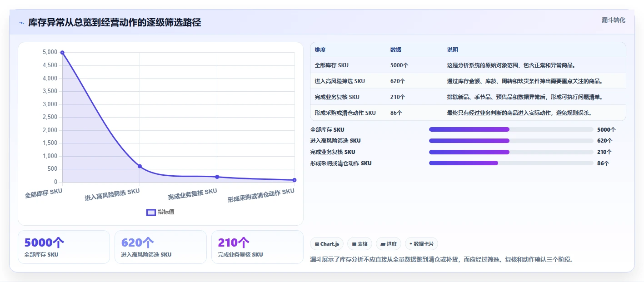Click the description starting 通过库存金额
The image size is (644, 282).
point(525,81)
